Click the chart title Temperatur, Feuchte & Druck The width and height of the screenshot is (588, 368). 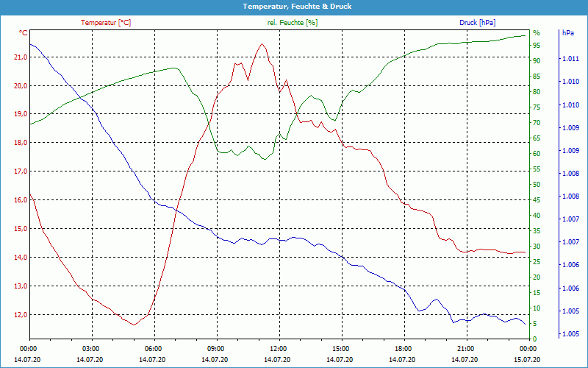[x=297, y=7]
